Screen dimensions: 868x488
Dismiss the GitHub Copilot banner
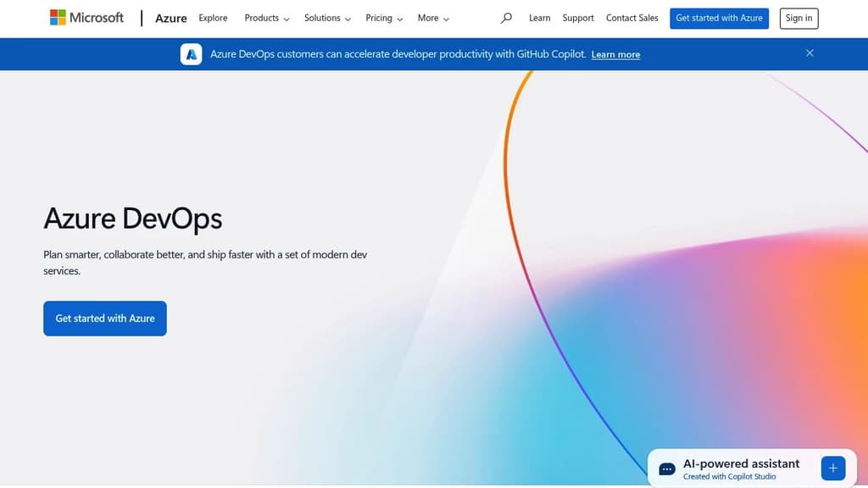tap(810, 53)
